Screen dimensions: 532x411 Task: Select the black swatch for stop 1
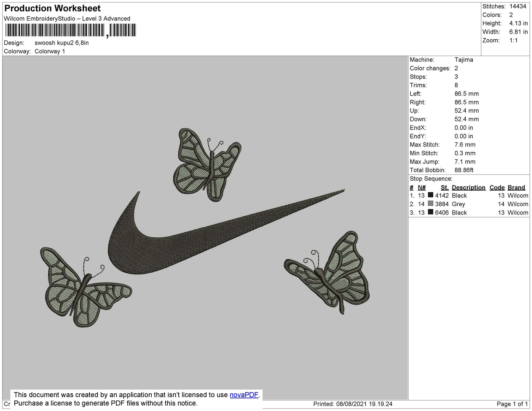[x=430, y=195]
